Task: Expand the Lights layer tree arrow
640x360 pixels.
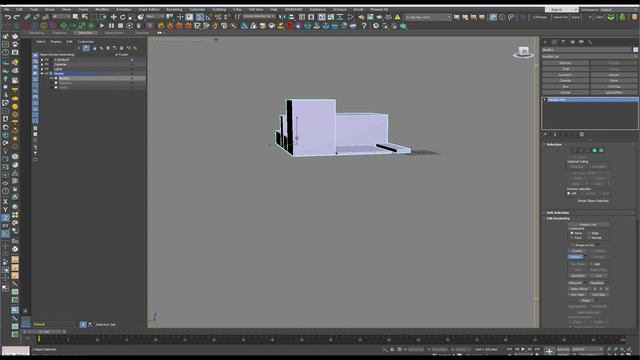Action: coord(42,69)
